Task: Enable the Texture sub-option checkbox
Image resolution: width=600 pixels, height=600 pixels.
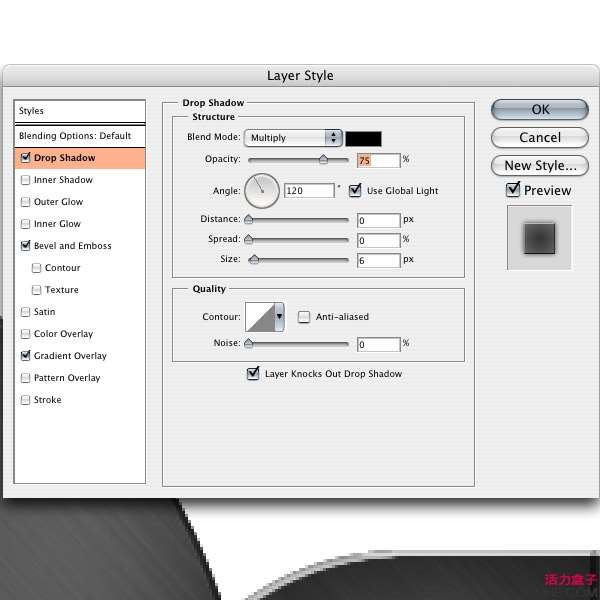Action: (36, 290)
